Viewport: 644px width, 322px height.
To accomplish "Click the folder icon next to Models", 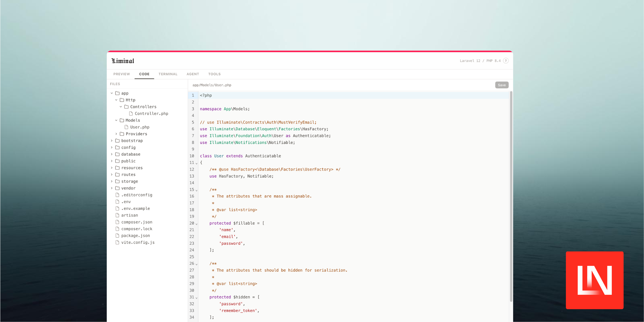I will point(122,120).
